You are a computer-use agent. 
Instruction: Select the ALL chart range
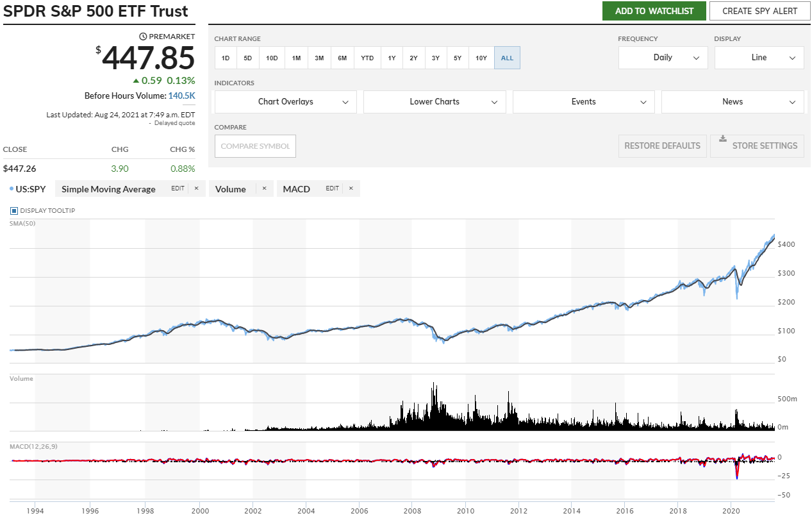(507, 58)
